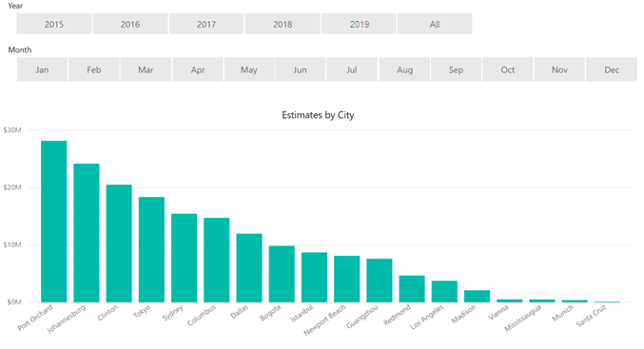This screenshot has width=644, height=349.
Task: Filter by year 2016
Action: point(130,24)
